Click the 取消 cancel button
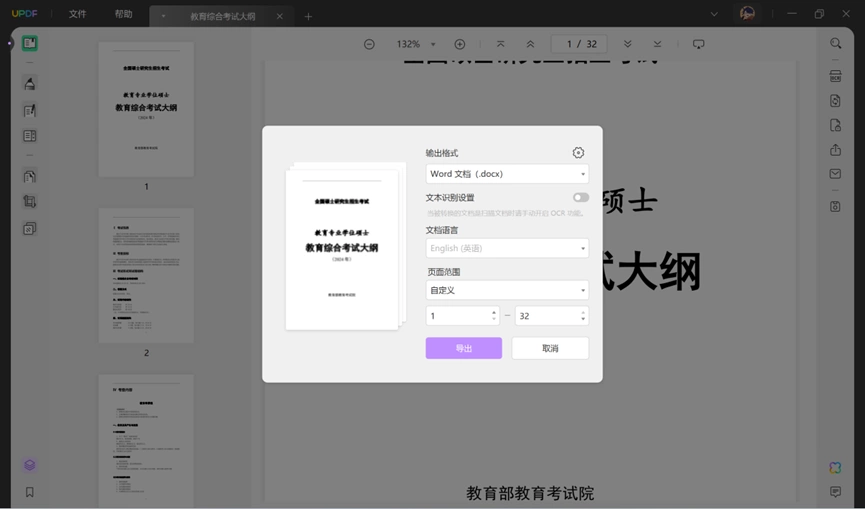 pyautogui.click(x=550, y=348)
